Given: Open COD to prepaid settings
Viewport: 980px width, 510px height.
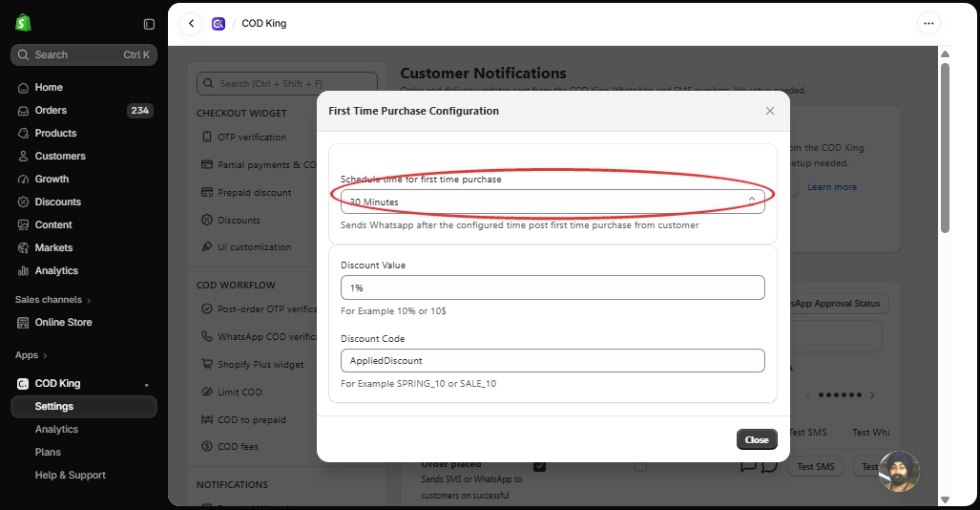Looking at the screenshot, I should pos(251,420).
